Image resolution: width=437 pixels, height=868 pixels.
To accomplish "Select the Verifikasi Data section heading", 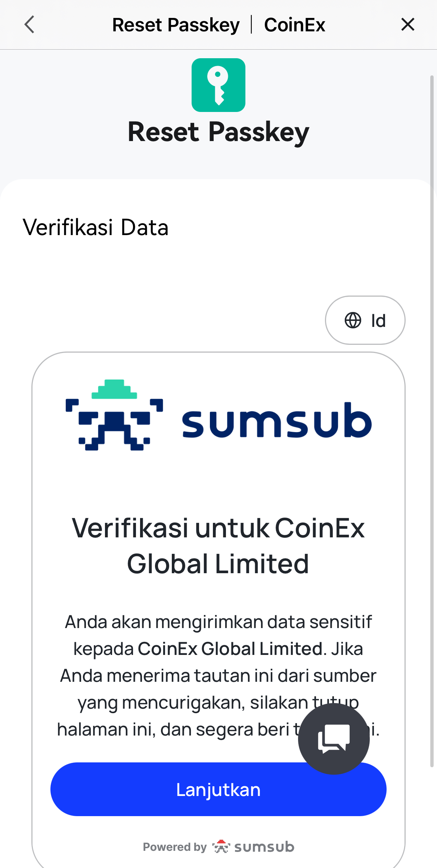I will point(96,227).
